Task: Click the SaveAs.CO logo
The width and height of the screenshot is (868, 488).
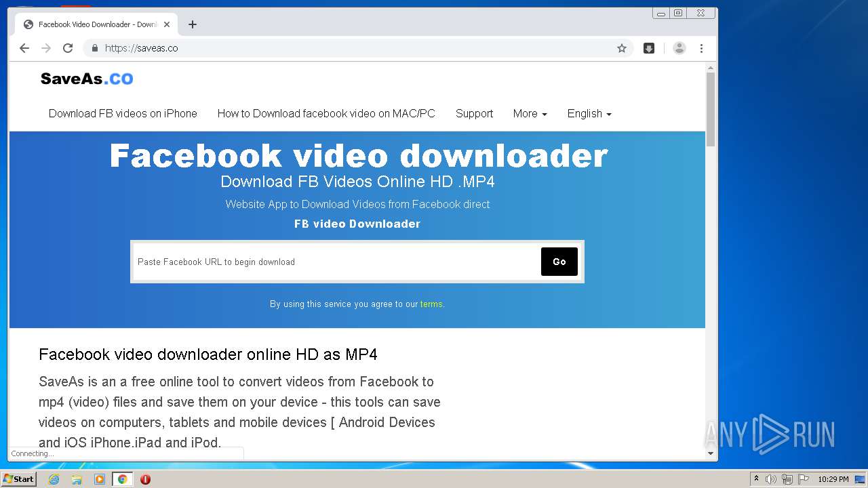Action: click(87, 79)
